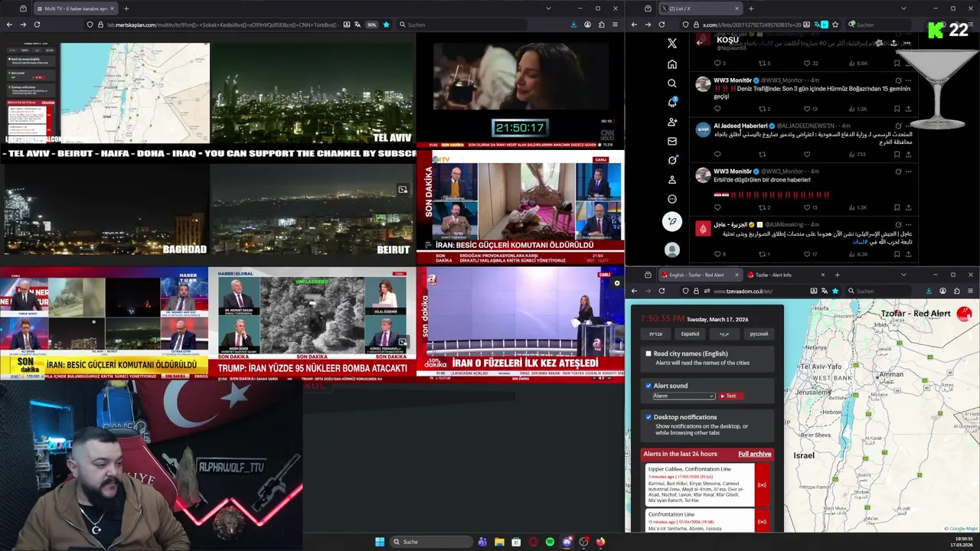This screenshot has width=980, height=551.
Task: Uncheck Desktop notifications checkbox
Action: tap(648, 417)
